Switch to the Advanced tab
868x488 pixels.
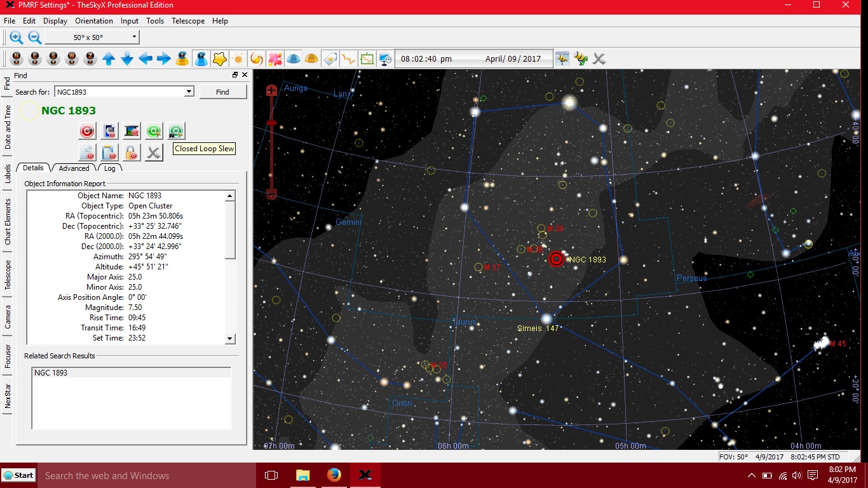pyautogui.click(x=73, y=168)
